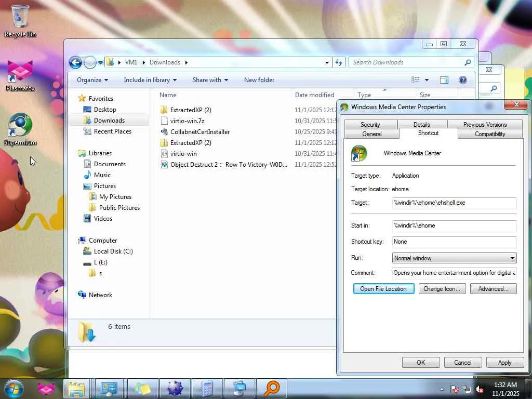Select Public Pictures in navigation pane
Viewport: 532px width, 399px height.
pyautogui.click(x=119, y=208)
